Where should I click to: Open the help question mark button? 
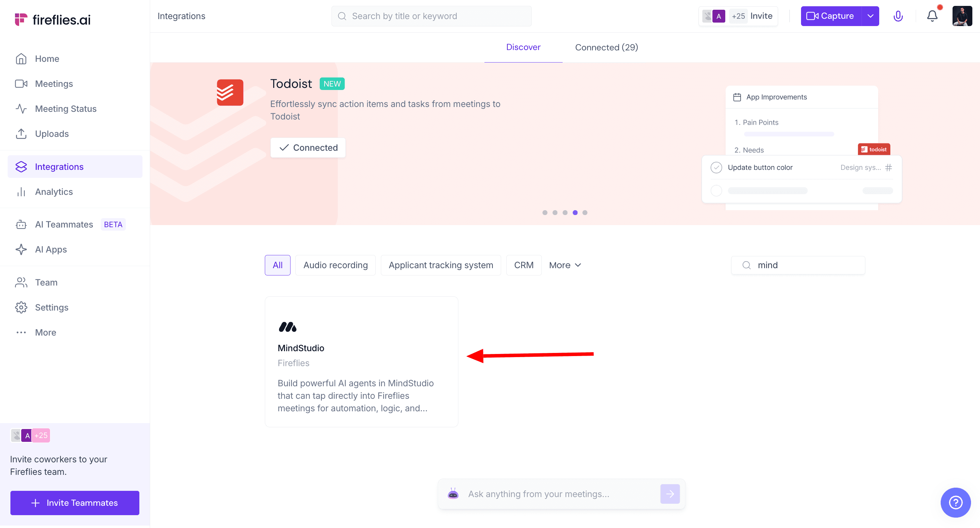[956, 503]
